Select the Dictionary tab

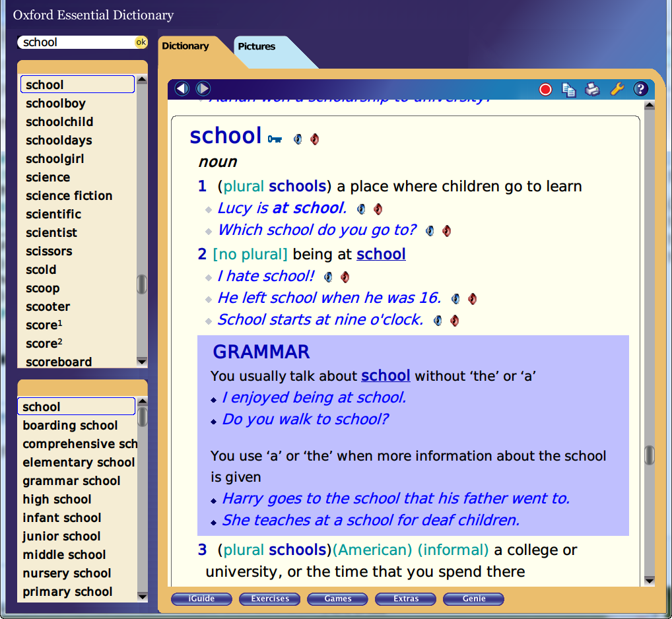click(x=185, y=46)
